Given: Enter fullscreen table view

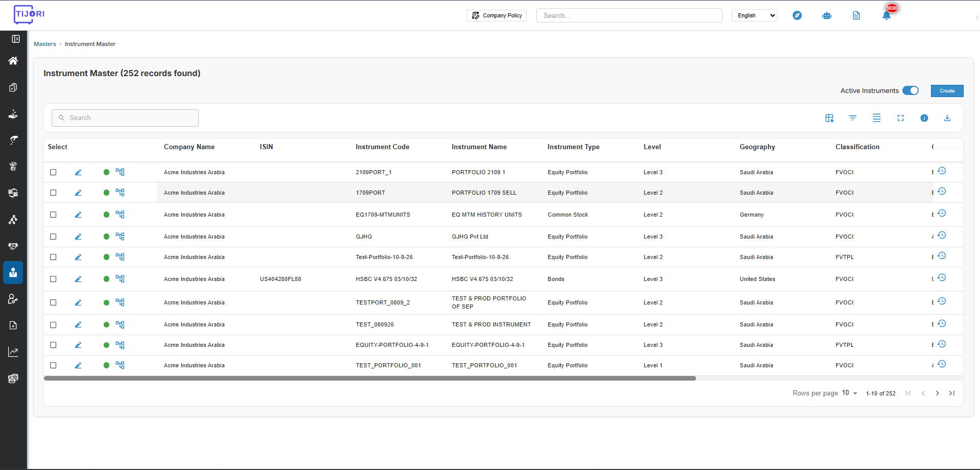Looking at the screenshot, I should (x=901, y=118).
